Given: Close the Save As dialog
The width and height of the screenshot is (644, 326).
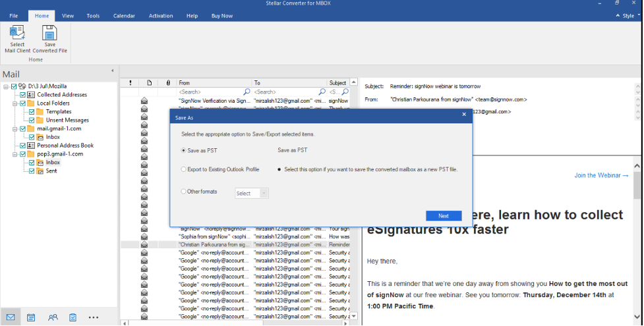Looking at the screenshot, I should pos(464,115).
